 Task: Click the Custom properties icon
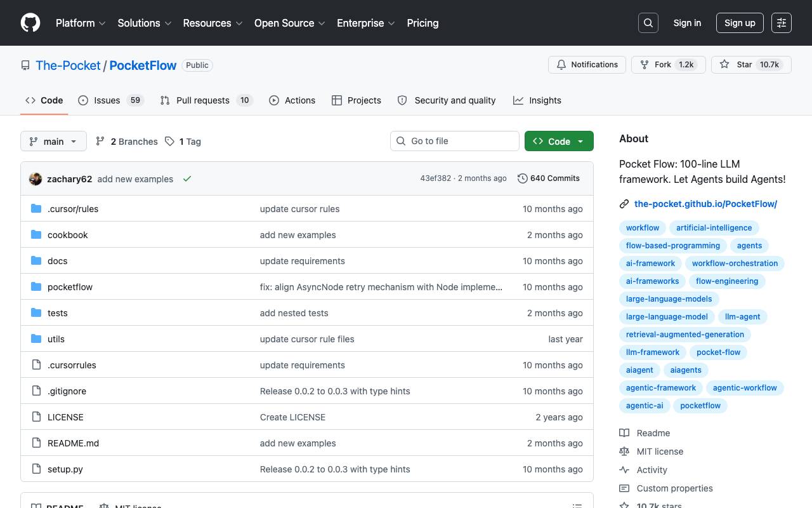click(624, 488)
